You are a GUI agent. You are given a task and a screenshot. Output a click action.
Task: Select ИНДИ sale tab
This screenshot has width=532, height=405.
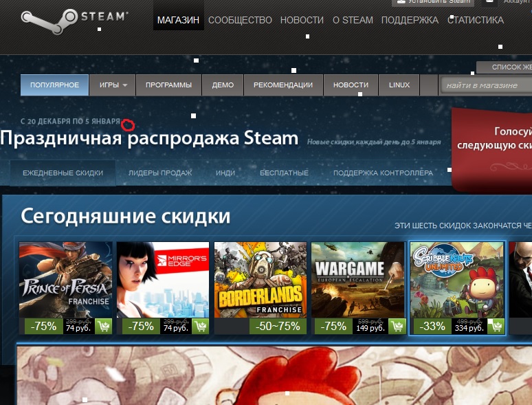pos(225,173)
